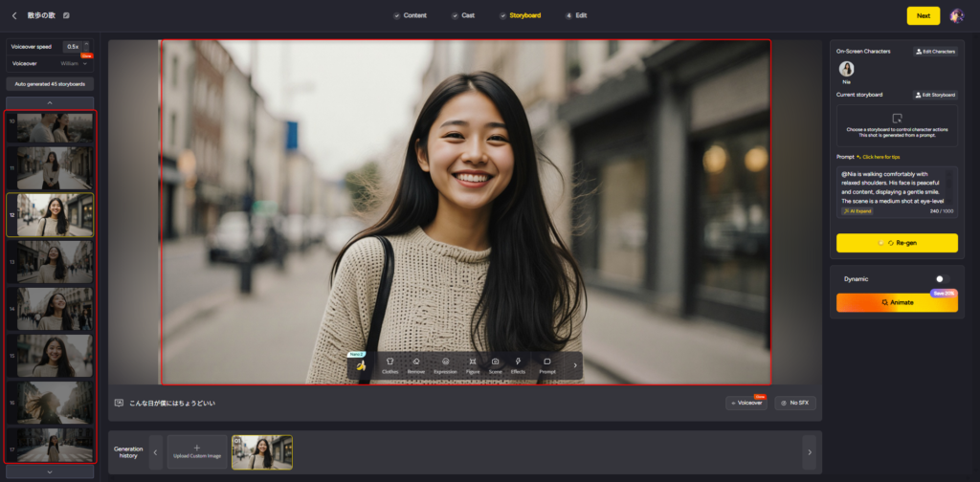The width and height of the screenshot is (980, 482).
Task: Open the Clothes editing tool
Action: point(390,364)
